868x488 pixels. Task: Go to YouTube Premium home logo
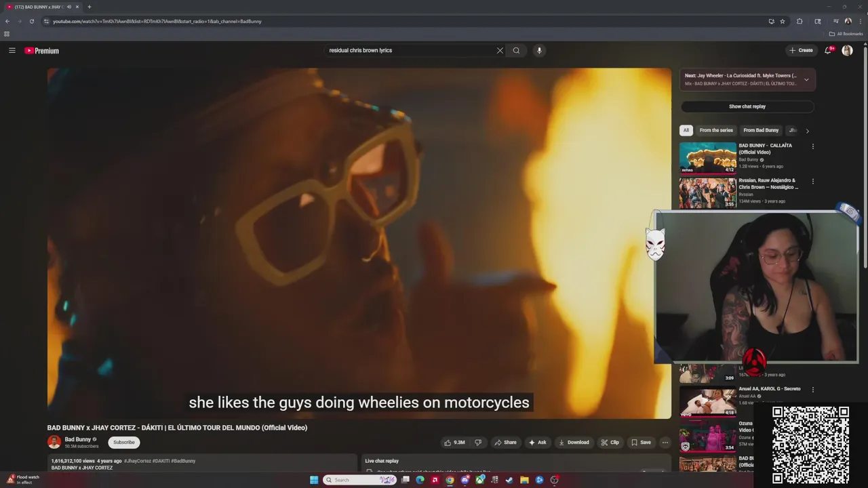(42, 50)
